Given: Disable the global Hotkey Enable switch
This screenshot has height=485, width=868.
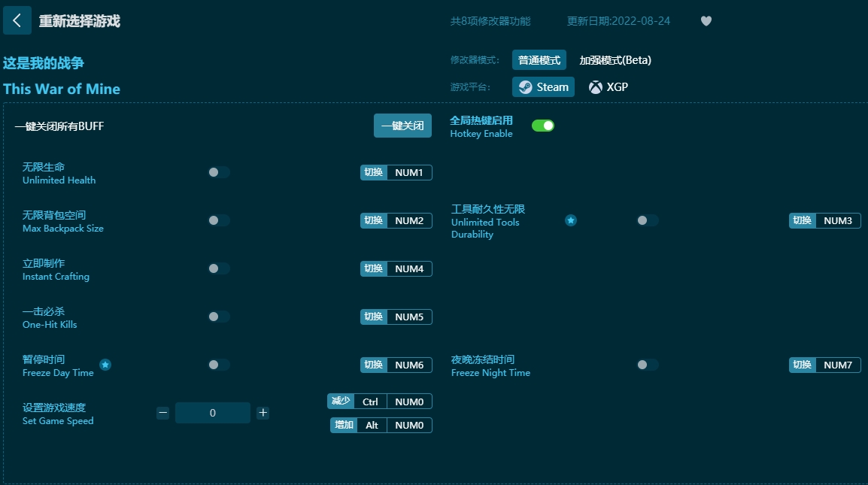Looking at the screenshot, I should click(x=542, y=126).
